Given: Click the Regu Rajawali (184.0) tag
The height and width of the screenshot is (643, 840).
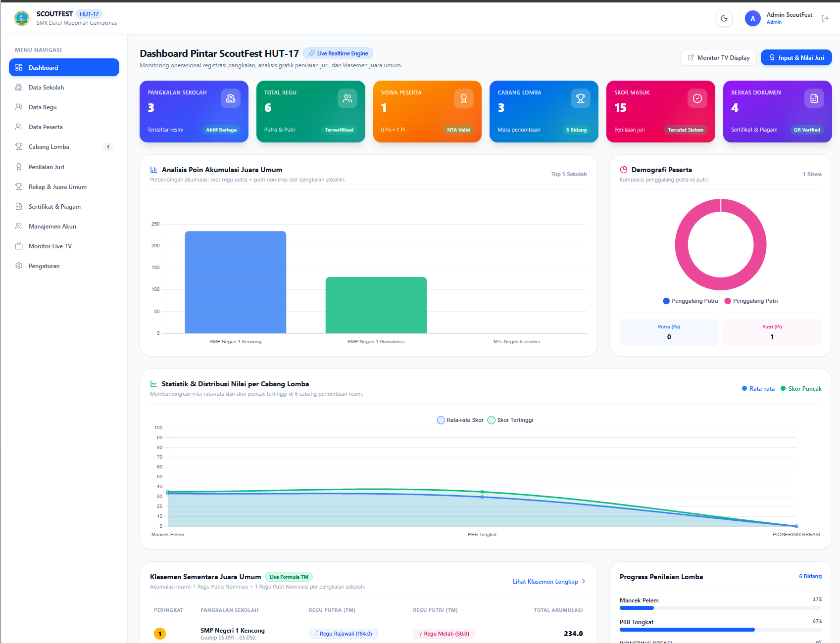Looking at the screenshot, I should point(344,634).
